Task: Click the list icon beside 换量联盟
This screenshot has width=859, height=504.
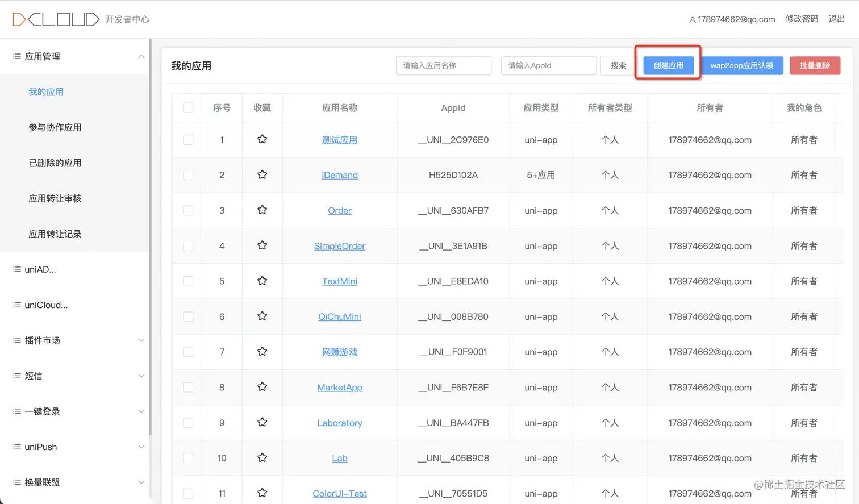Action: click(17, 482)
